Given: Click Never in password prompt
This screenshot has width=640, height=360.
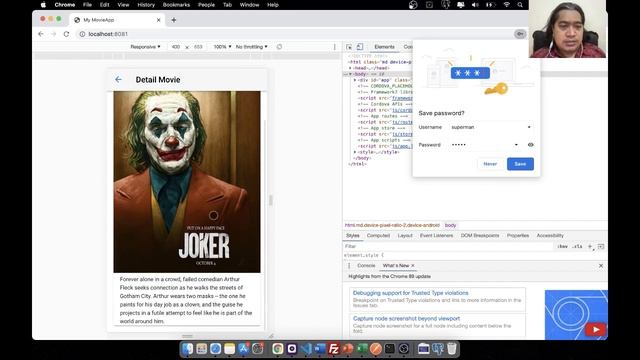Looking at the screenshot, I should click(490, 164).
